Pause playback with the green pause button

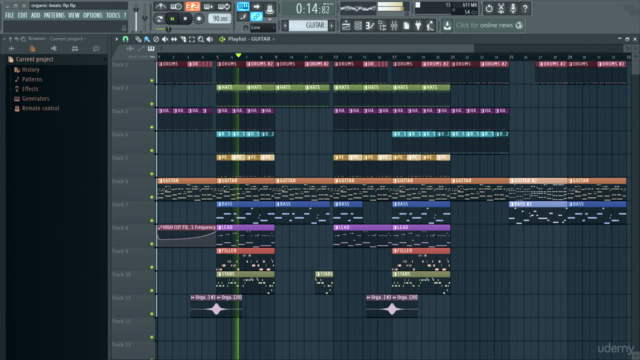click(172, 19)
